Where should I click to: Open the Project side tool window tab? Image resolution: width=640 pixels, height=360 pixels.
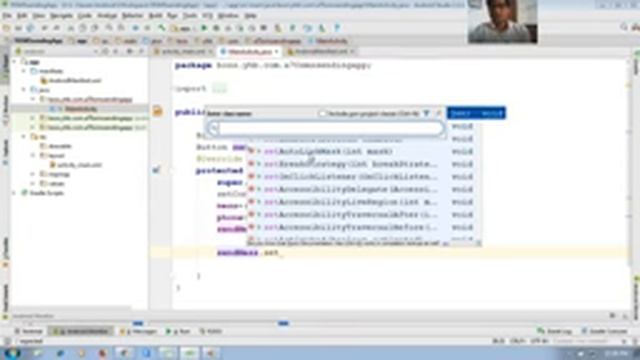coord(5,67)
